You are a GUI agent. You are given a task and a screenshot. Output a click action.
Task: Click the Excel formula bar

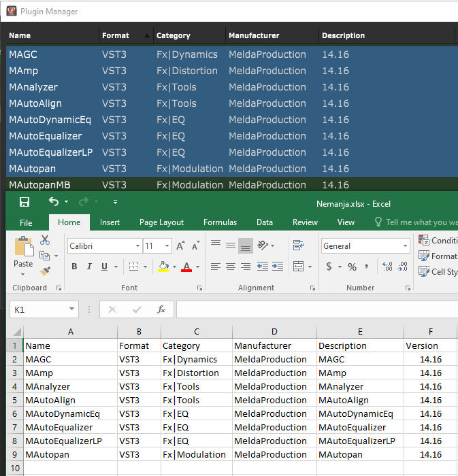[x=316, y=309]
